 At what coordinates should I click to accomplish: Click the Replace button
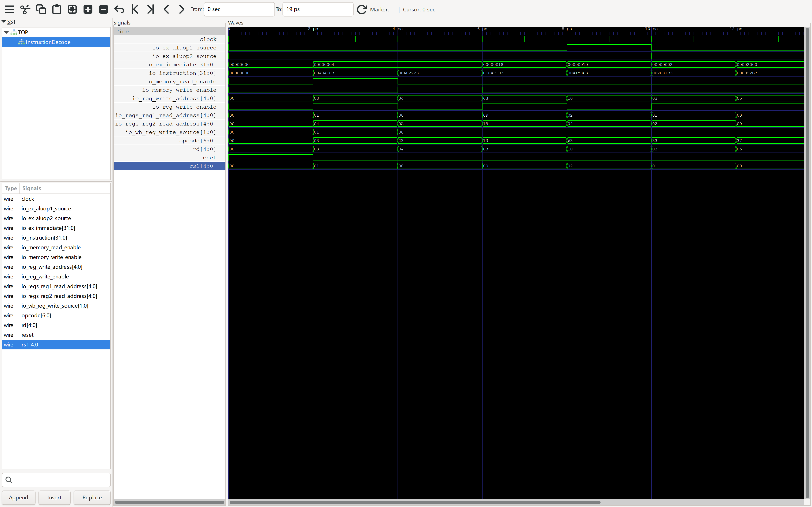92,497
